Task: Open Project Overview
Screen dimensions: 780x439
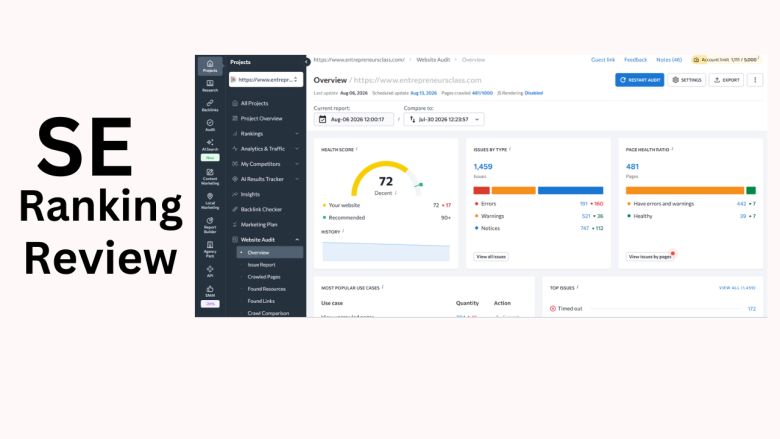Action: click(261, 118)
